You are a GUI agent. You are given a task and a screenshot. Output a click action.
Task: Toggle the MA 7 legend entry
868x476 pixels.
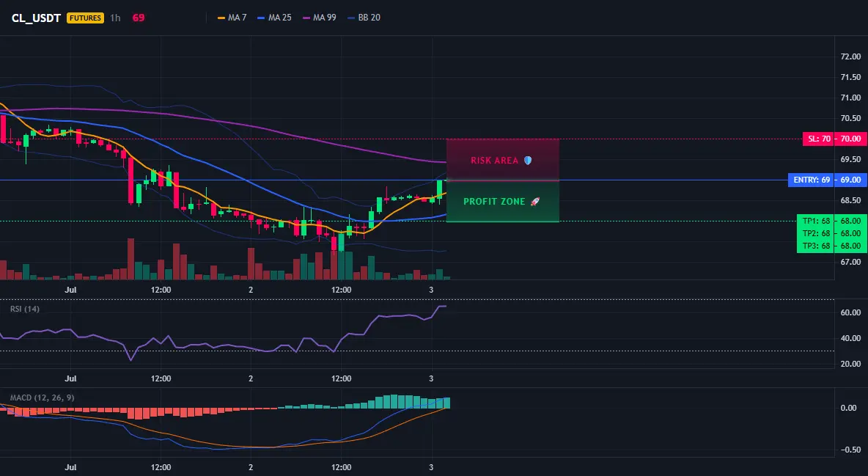(232, 18)
